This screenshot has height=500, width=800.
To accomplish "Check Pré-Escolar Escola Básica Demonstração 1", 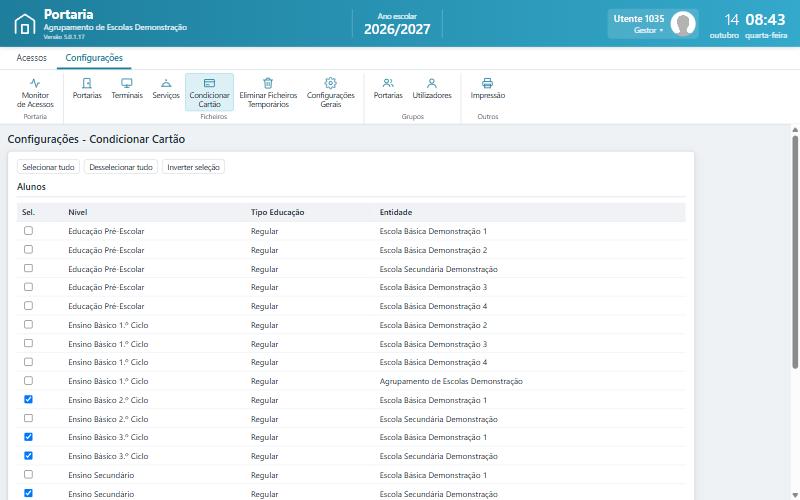I will click(29, 231).
